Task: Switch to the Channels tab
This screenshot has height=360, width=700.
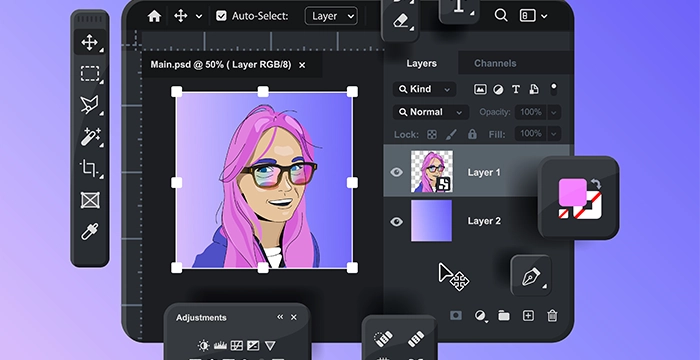Action: tap(495, 63)
